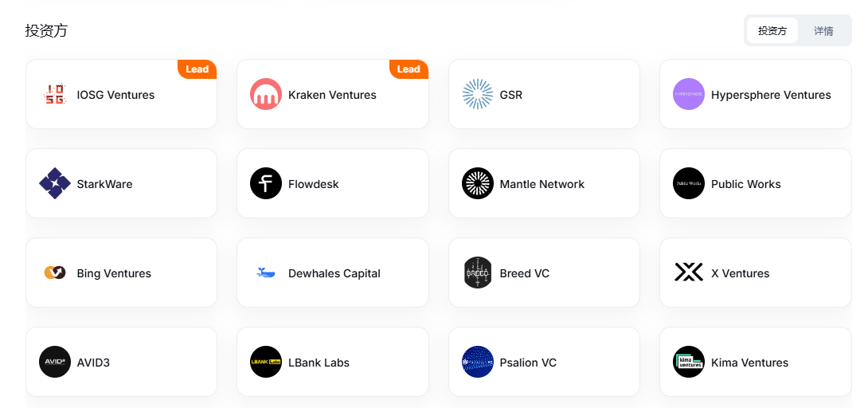Open the Kima Ventures investor name
The width and height of the screenshot is (868, 408).
pos(749,363)
